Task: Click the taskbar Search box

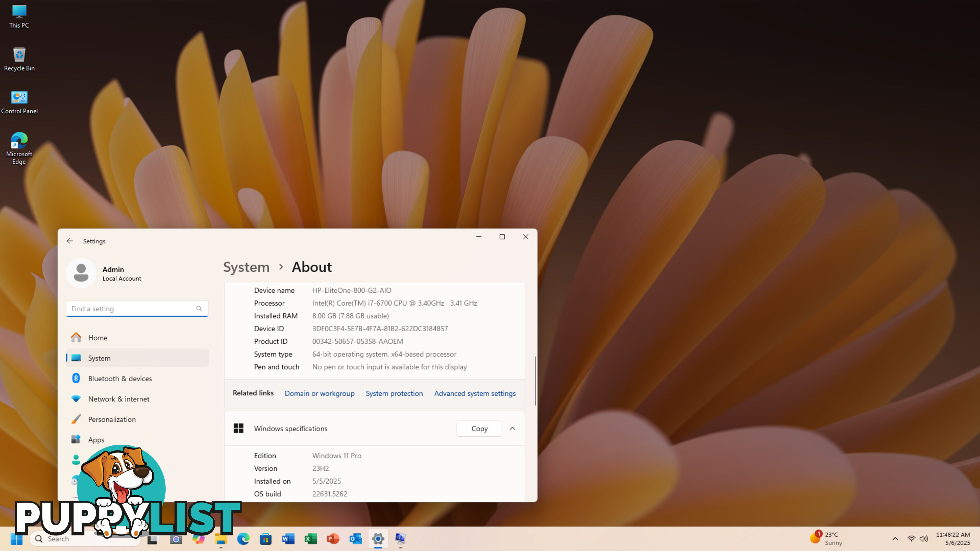Action: tap(85, 539)
